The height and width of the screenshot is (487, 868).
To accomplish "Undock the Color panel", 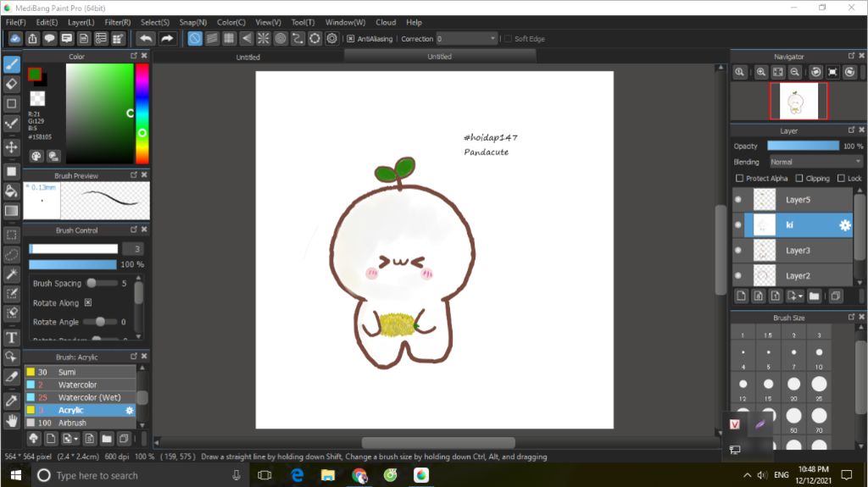I will [x=133, y=56].
